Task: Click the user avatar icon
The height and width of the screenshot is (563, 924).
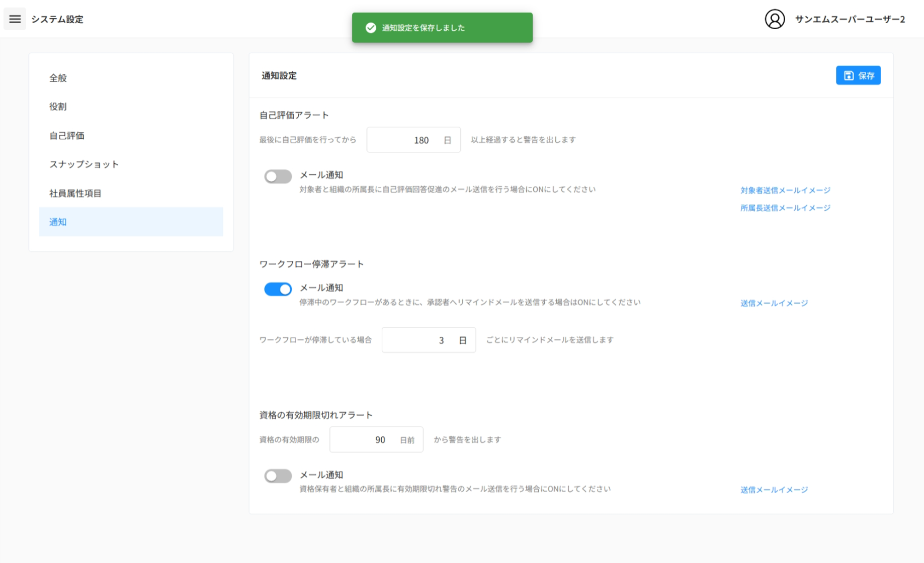Action: [775, 19]
